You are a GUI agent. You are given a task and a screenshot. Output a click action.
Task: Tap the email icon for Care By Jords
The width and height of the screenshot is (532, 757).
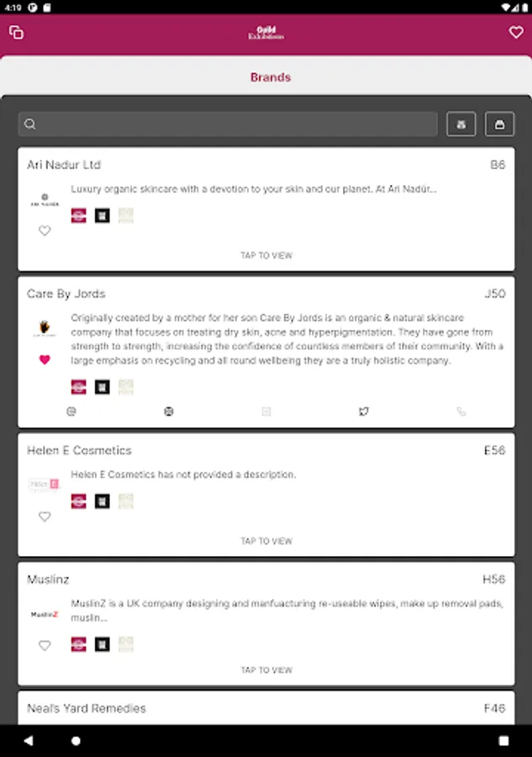click(x=71, y=411)
